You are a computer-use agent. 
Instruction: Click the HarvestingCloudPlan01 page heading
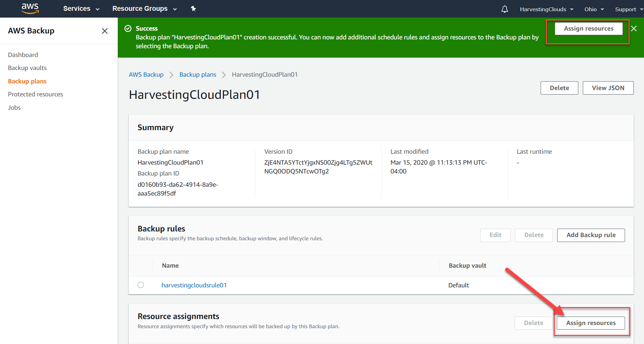point(194,95)
